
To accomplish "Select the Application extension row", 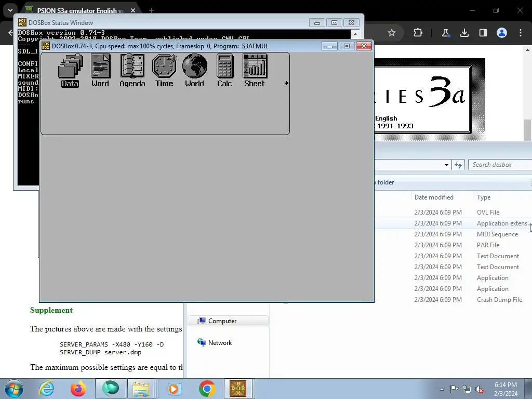I will click(x=453, y=223).
